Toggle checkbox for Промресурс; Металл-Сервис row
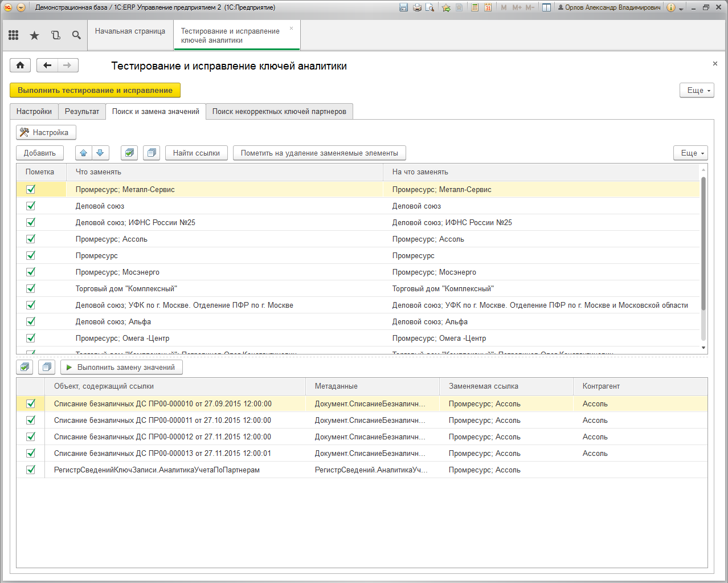The width and height of the screenshot is (728, 583). tap(31, 189)
